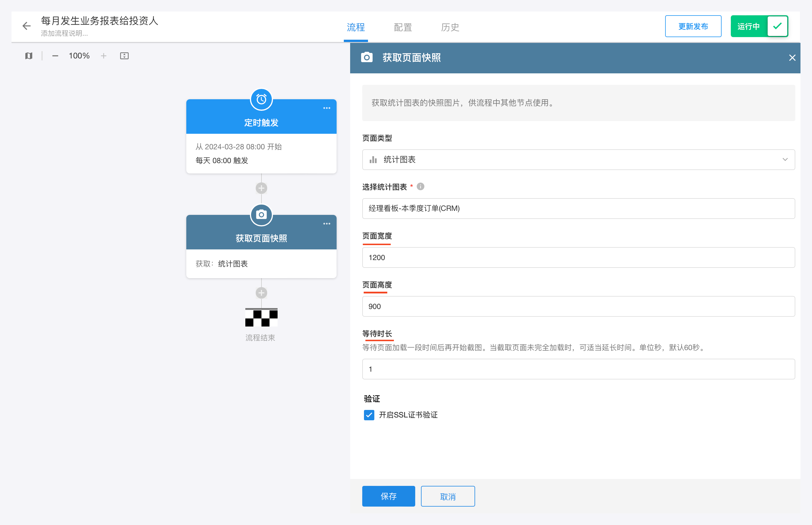This screenshot has height=525, width=812.
Task: Open the 定时触发 node's three-dot menu
Action: [x=327, y=108]
